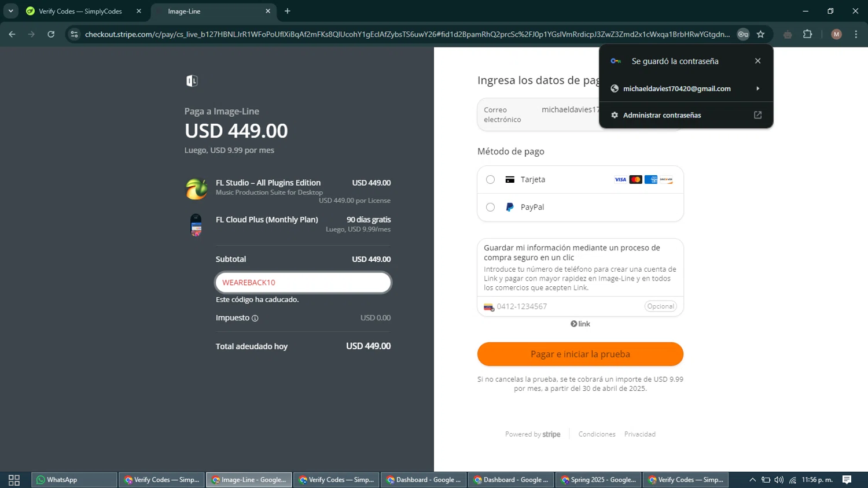The image size is (868, 488).
Task: Click the Pagar e iniciar la prueba button
Action: (580, 354)
